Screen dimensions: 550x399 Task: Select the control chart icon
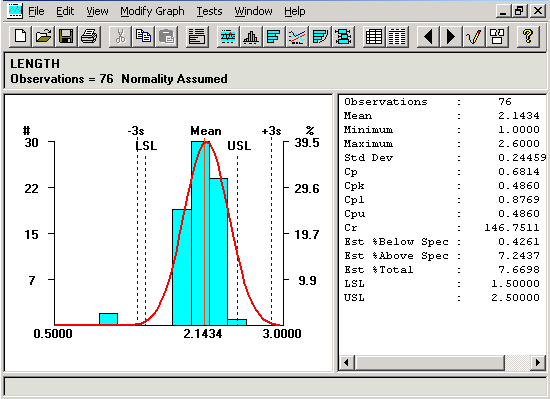tap(228, 36)
